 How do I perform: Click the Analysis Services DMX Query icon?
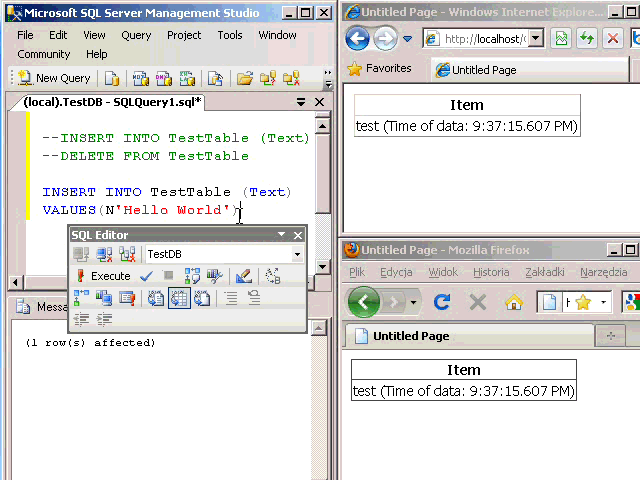pos(164,78)
